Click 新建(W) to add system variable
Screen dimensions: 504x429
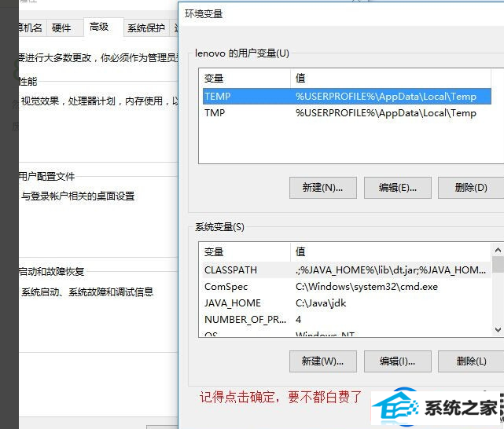pyautogui.click(x=322, y=361)
